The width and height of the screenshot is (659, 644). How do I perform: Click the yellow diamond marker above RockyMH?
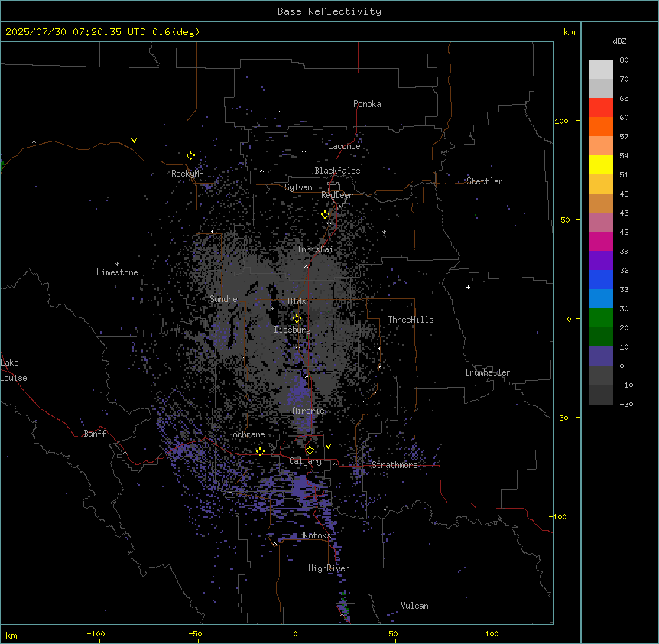(190, 156)
